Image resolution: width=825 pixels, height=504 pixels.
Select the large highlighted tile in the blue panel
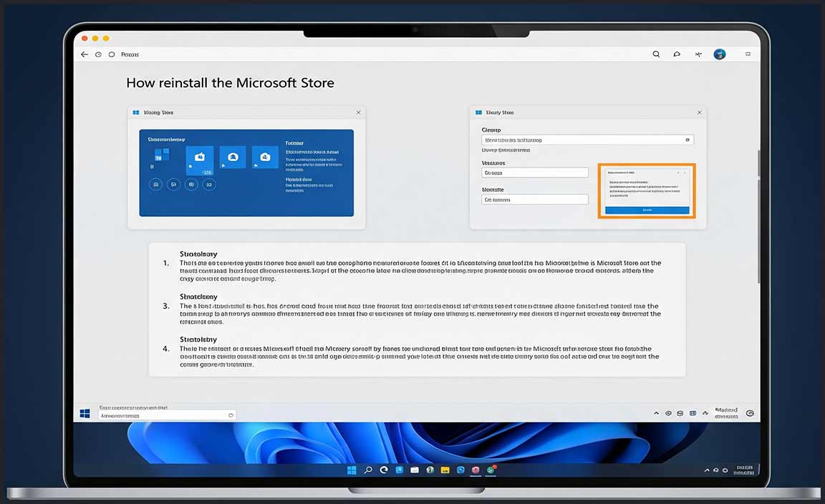(199, 160)
